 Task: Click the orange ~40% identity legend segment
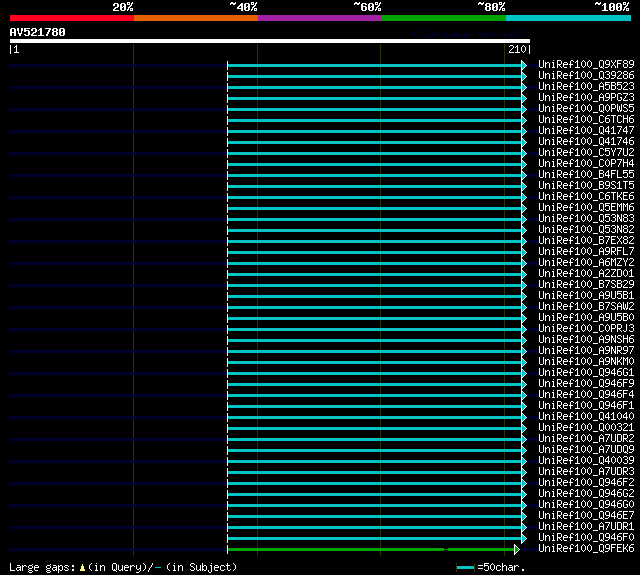coord(196,18)
